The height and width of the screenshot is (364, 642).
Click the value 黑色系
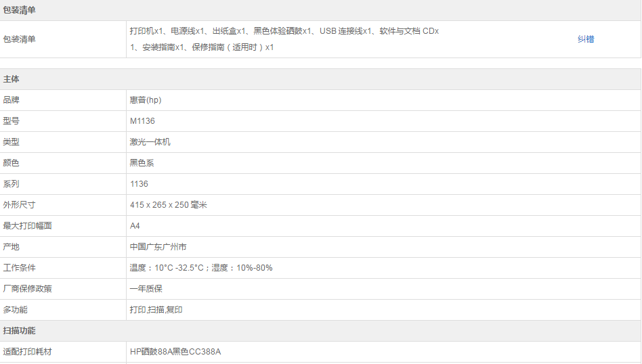142,163
